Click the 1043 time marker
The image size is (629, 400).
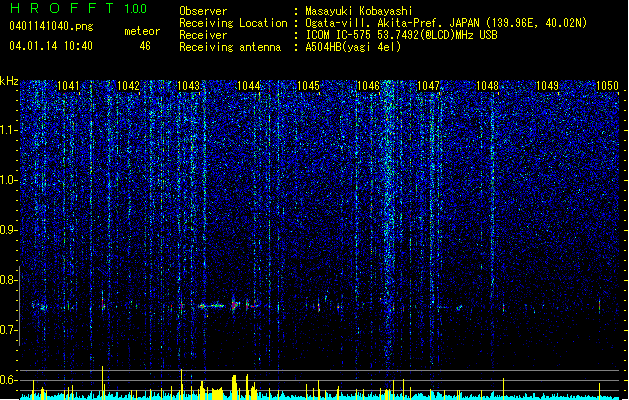pyautogui.click(x=188, y=86)
